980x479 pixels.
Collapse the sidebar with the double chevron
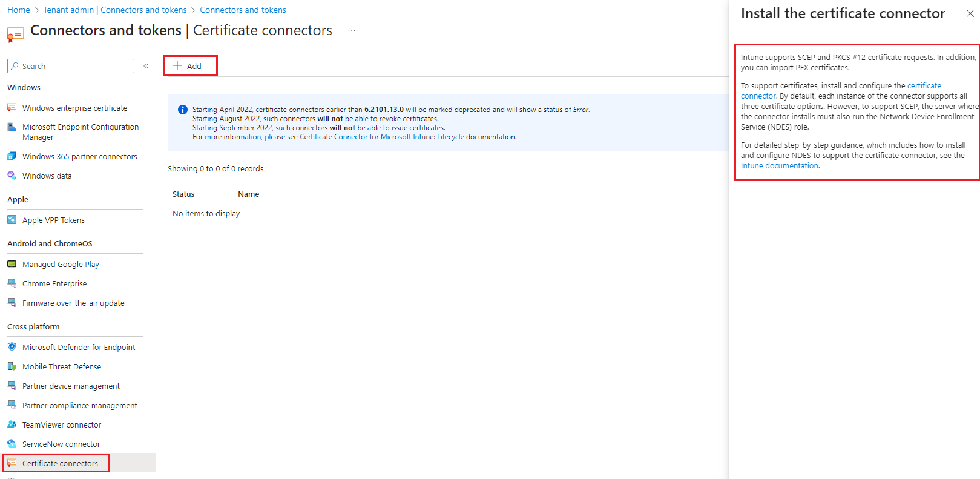click(146, 66)
